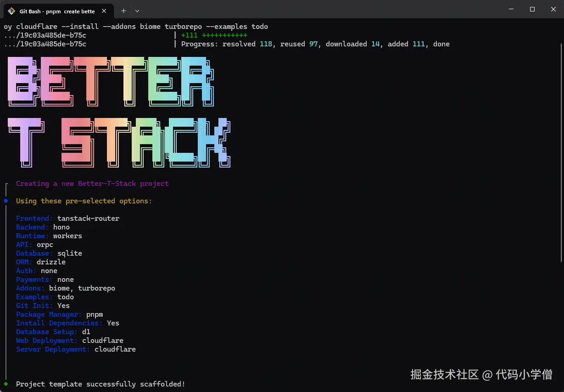Click the 'Auth: none' line
This screenshot has width=564, height=392.
[x=37, y=271]
